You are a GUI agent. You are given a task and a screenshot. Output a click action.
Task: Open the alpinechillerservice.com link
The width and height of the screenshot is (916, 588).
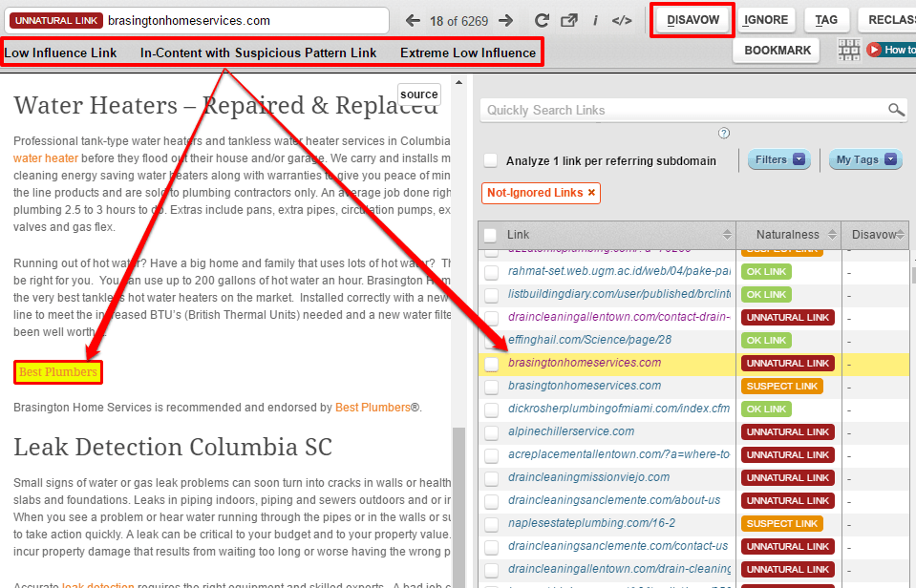click(571, 430)
